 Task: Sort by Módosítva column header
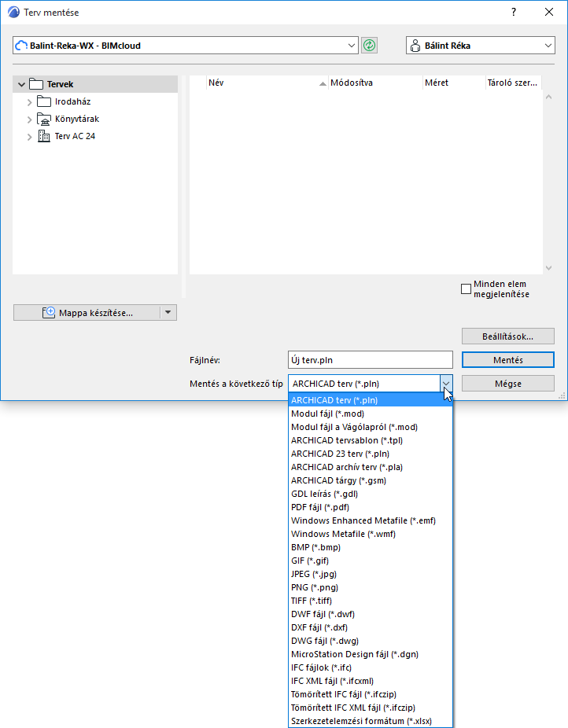coord(375,83)
